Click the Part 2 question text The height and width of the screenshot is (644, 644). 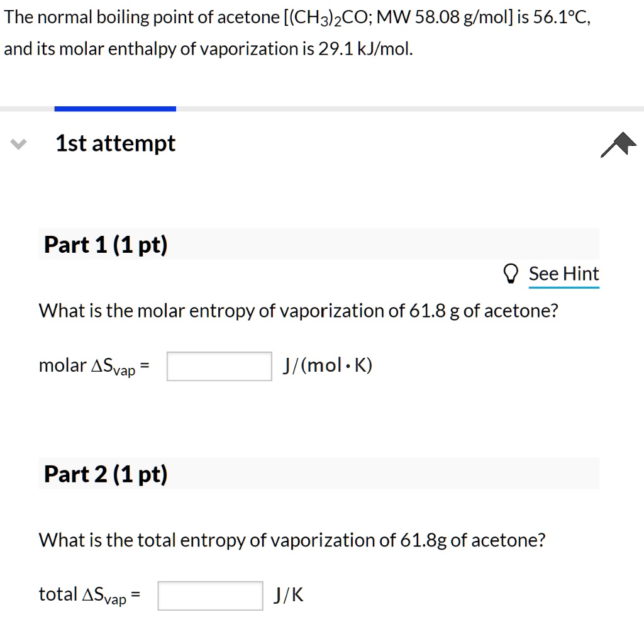(292, 540)
